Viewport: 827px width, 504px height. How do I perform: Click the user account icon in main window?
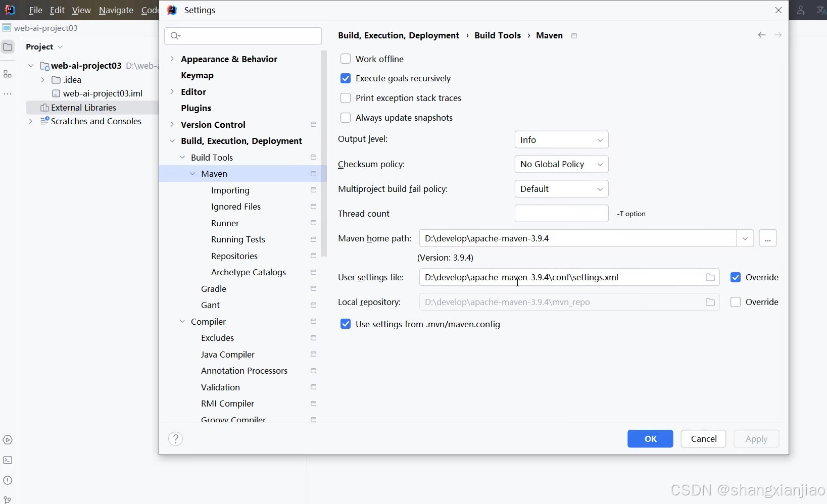pos(801,10)
